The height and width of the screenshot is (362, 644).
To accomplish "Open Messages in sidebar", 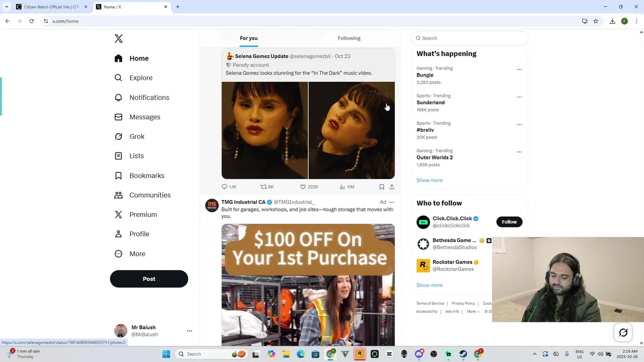I will [137, 117].
